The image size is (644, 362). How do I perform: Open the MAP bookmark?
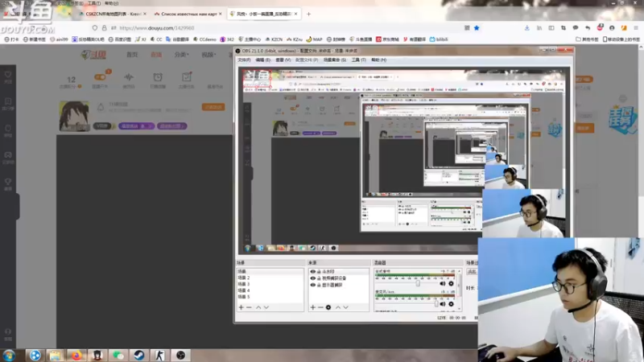click(314, 39)
